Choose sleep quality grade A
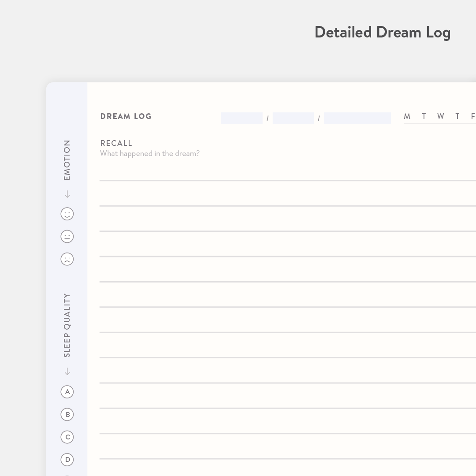The width and height of the screenshot is (476, 476). 67,392
